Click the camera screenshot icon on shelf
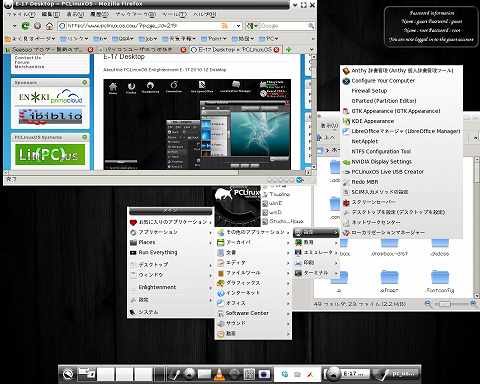 264,374
